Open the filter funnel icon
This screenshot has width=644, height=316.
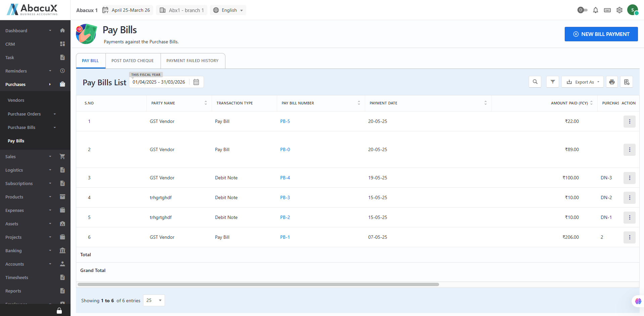pyautogui.click(x=553, y=82)
